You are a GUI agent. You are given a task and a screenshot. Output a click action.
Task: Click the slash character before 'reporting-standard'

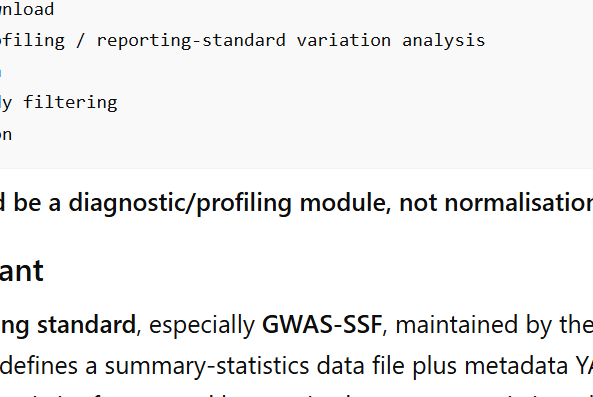[80, 40]
